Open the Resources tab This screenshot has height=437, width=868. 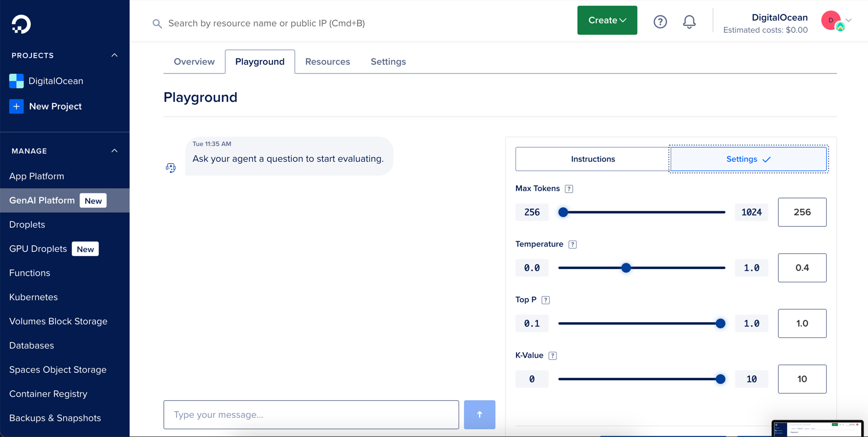point(327,62)
